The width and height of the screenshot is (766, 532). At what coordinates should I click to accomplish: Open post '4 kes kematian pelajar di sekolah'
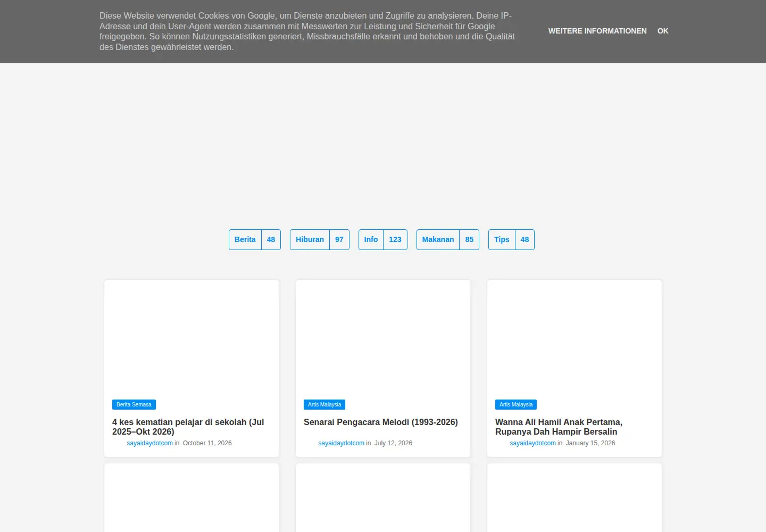click(188, 427)
